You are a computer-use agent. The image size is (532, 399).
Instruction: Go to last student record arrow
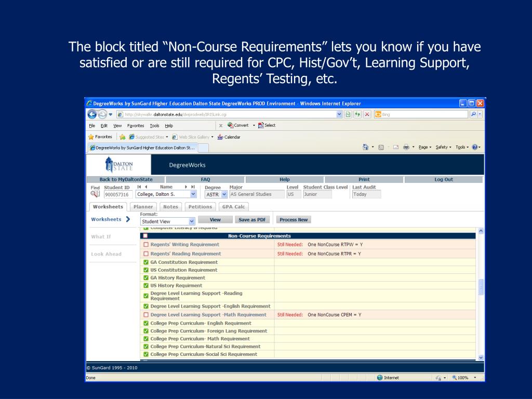pyautogui.click(x=193, y=187)
